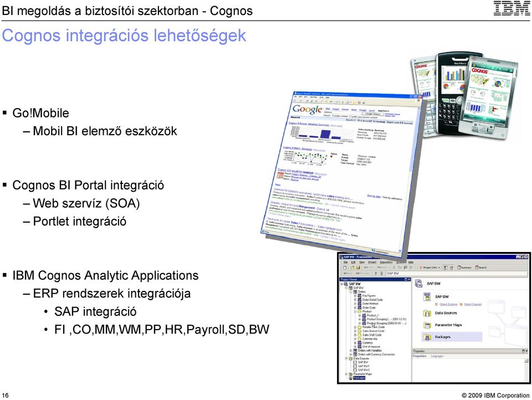Open the Project menu
Viewport: 532px width, 400px height.
[372, 262]
